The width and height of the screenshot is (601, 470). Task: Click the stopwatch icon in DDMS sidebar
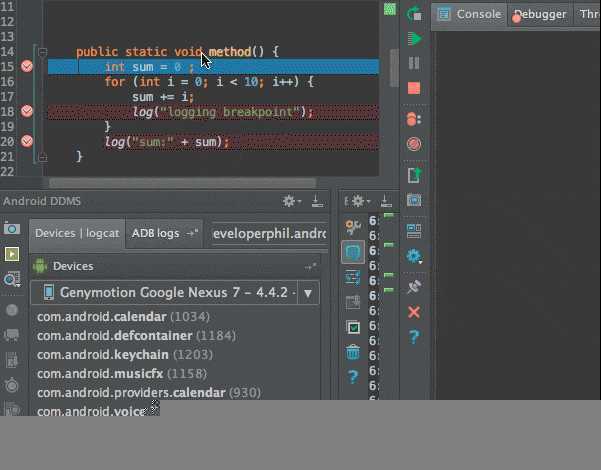(12, 385)
